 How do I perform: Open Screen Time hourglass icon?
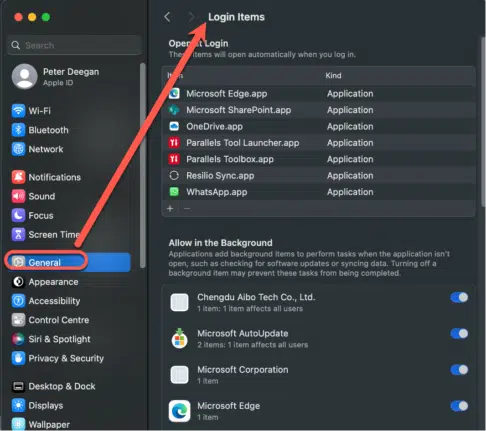coord(18,235)
